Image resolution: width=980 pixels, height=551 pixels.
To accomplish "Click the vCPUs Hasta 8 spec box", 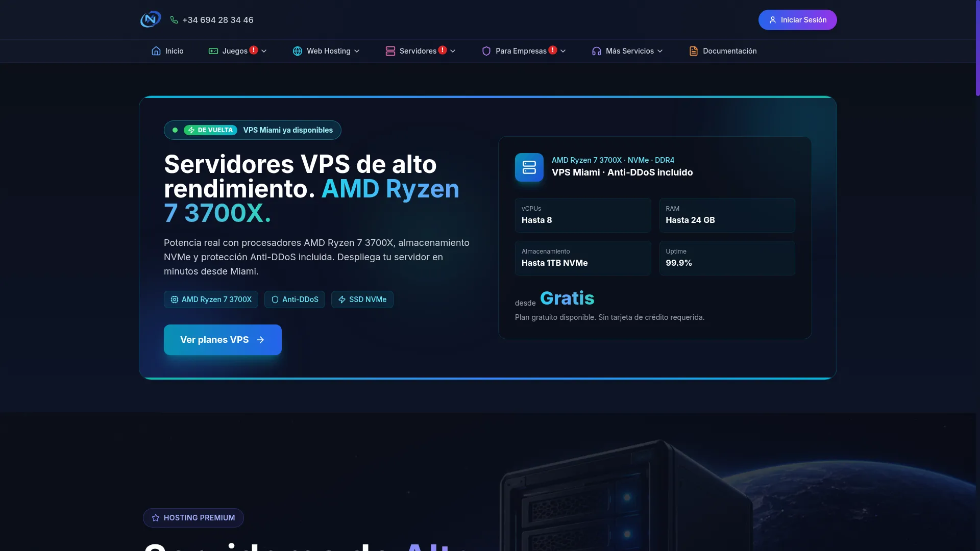I will (583, 215).
